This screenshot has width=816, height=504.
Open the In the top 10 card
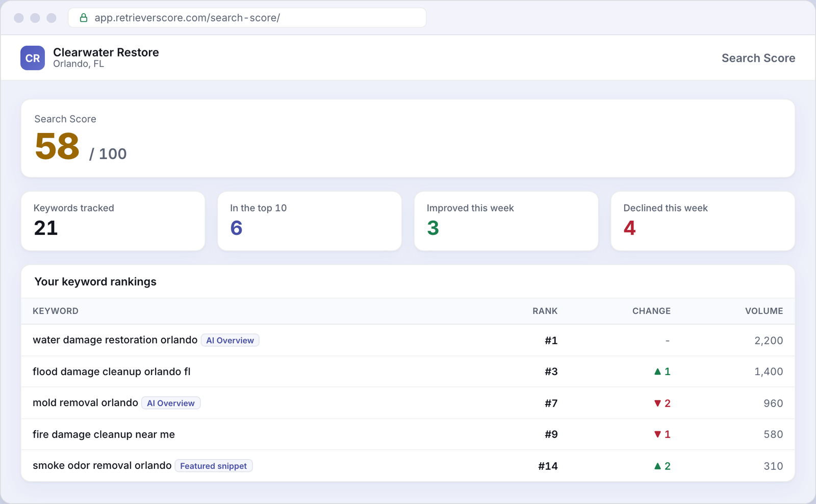pos(310,221)
